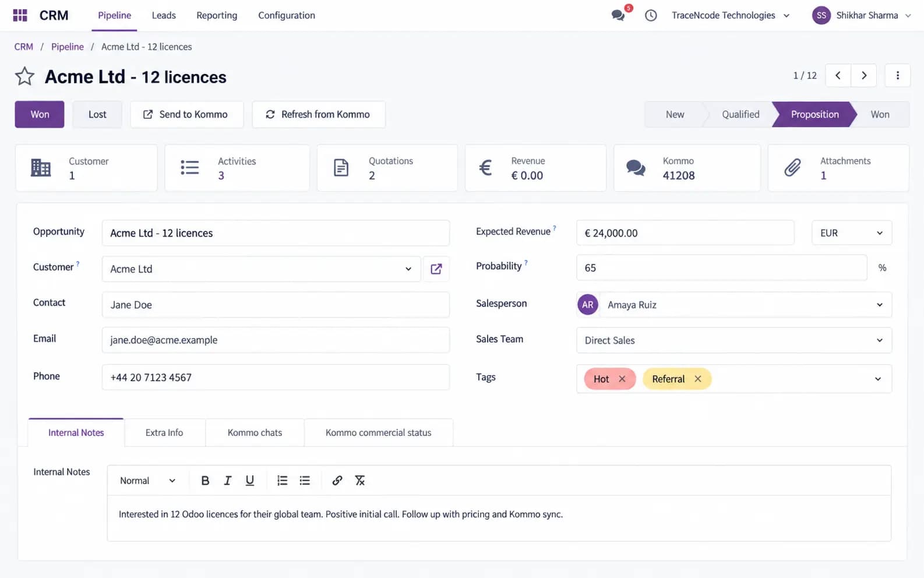Open the Kommo 41208 stat card
Viewport: 924px width, 578px height.
687,168
